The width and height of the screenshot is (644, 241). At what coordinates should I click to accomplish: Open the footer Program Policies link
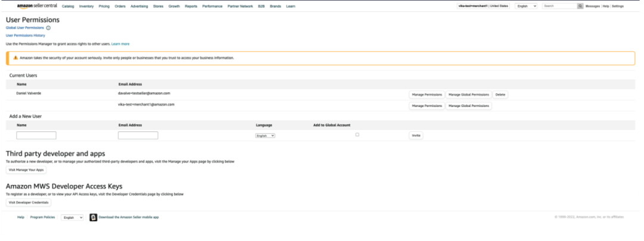(43, 217)
